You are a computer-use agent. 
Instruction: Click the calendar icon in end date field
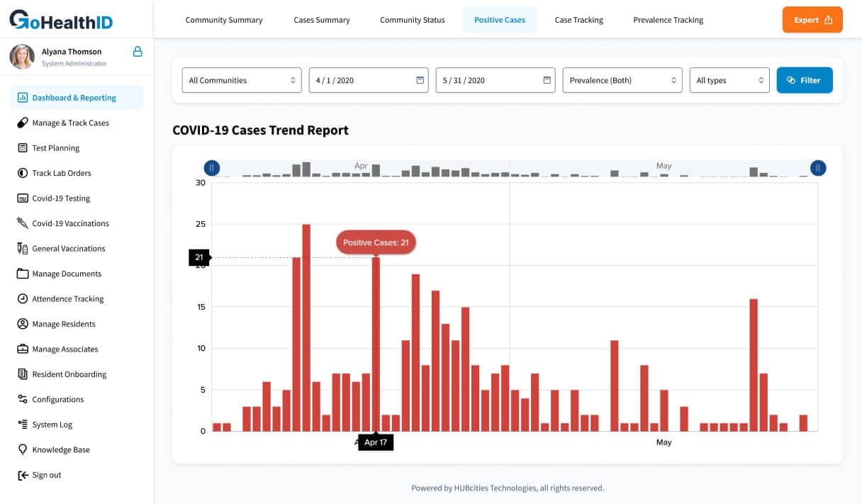pos(547,80)
